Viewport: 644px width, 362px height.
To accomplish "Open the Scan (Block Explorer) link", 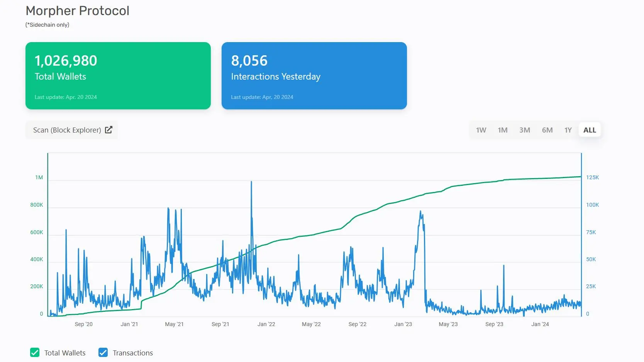I will click(x=72, y=130).
